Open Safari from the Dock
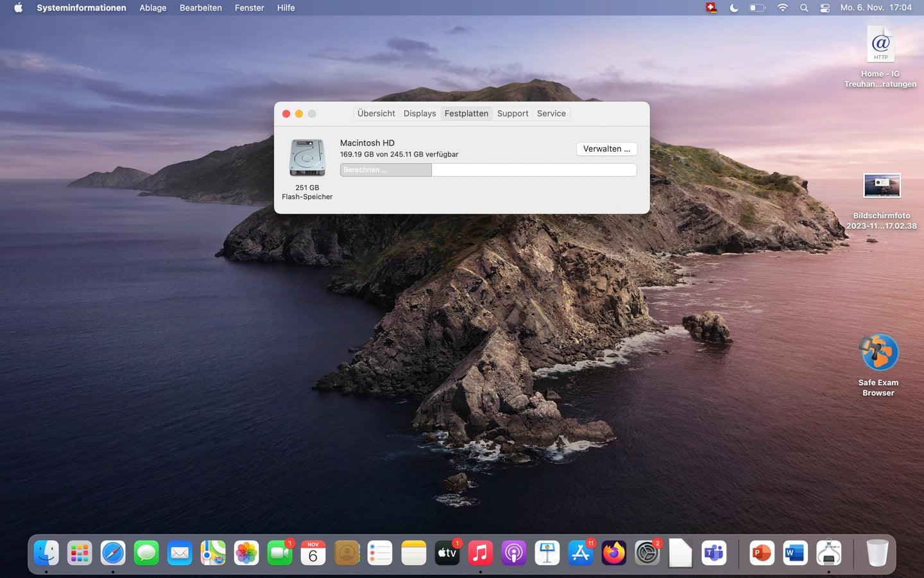924x578 pixels. (113, 552)
